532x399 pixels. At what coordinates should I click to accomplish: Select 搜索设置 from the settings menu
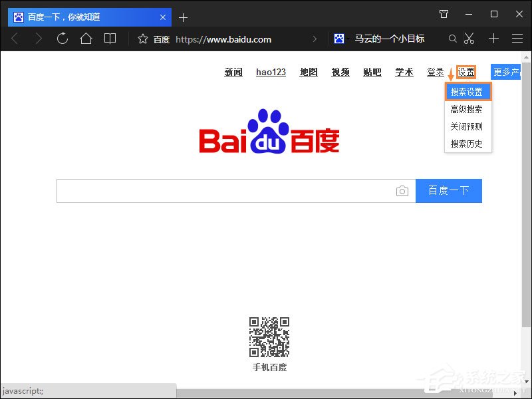[x=467, y=90]
